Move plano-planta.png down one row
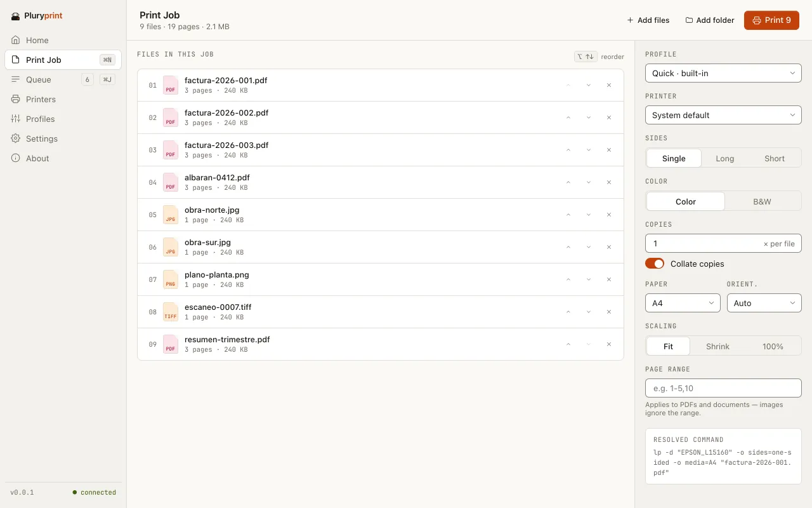The width and height of the screenshot is (812, 508). click(x=589, y=279)
